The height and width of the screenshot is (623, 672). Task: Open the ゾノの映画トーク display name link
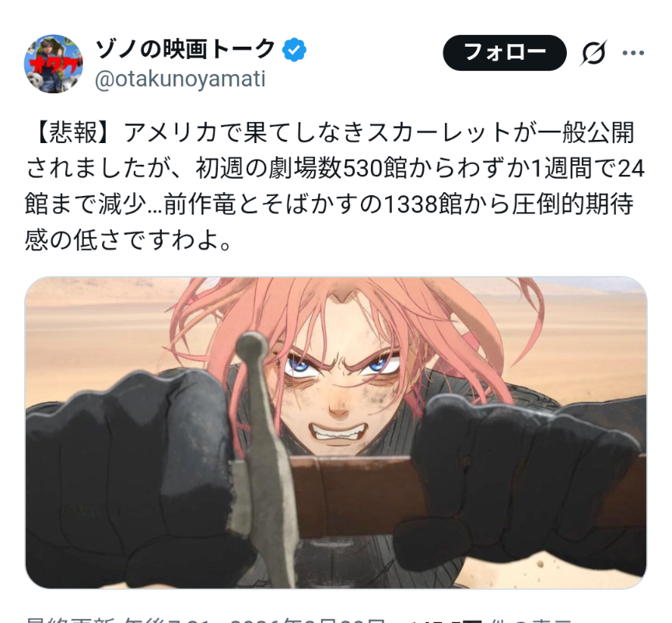184,49
